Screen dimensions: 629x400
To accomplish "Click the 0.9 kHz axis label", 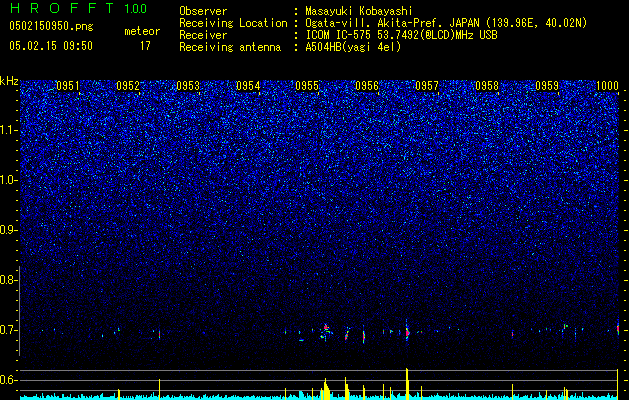I will pyautogui.click(x=8, y=230).
